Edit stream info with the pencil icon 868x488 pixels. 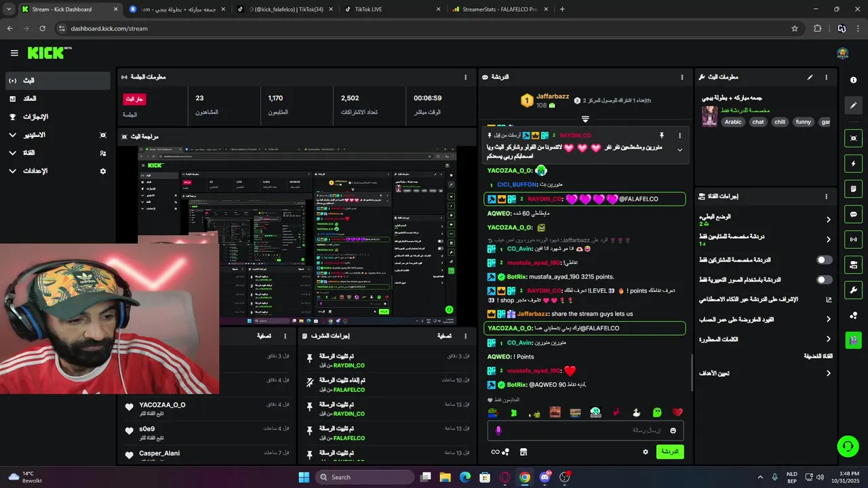810,77
